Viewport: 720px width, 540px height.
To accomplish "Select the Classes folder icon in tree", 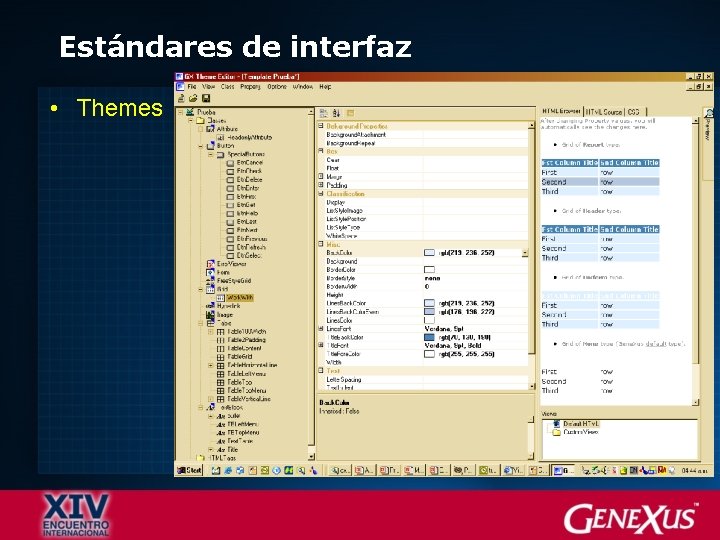I will pos(200,120).
